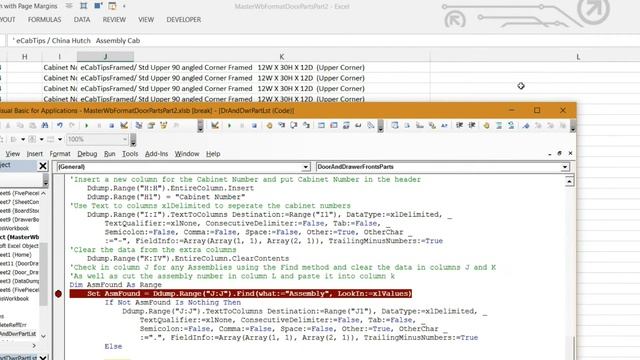Click the Uncomment Block icon
The width and height of the screenshot is (640, 360).
(x=511, y=125)
